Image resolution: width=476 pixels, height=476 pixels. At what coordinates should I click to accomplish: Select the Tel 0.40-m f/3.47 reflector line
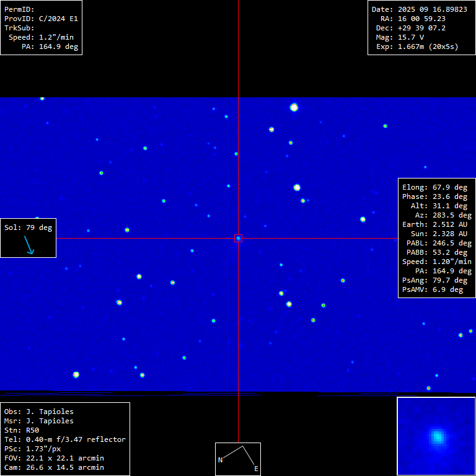[64, 439]
